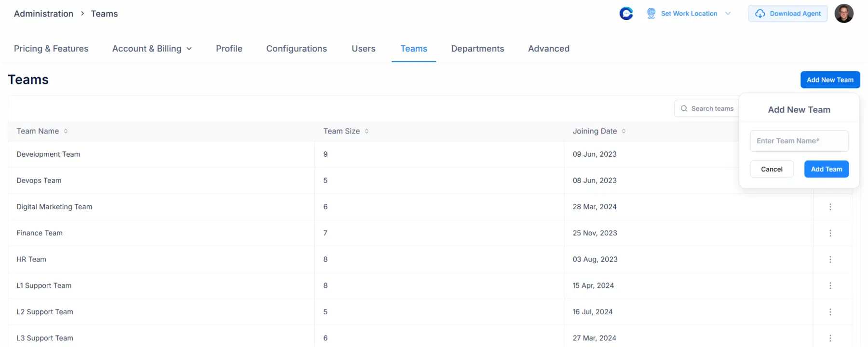This screenshot has width=868, height=347.
Task: Toggle sorting on Team Size column
Action: tap(366, 131)
